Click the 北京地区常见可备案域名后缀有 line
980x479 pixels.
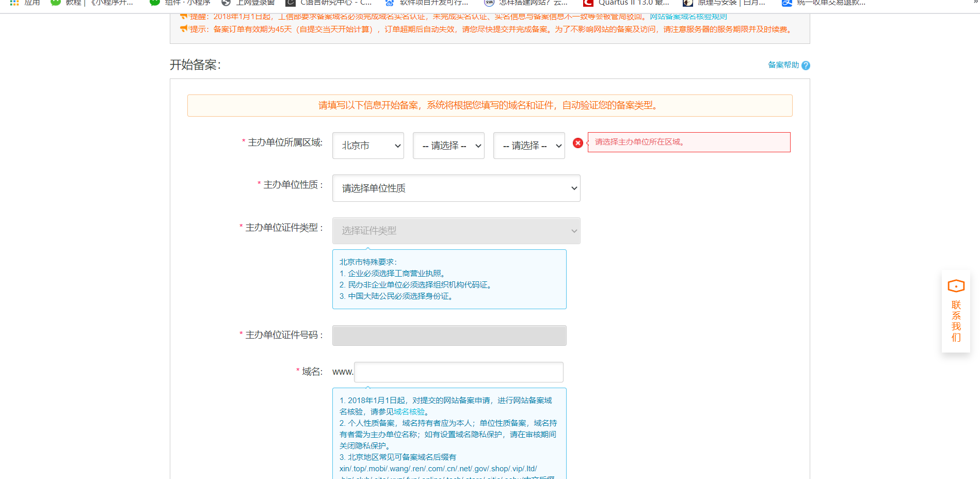coord(398,457)
